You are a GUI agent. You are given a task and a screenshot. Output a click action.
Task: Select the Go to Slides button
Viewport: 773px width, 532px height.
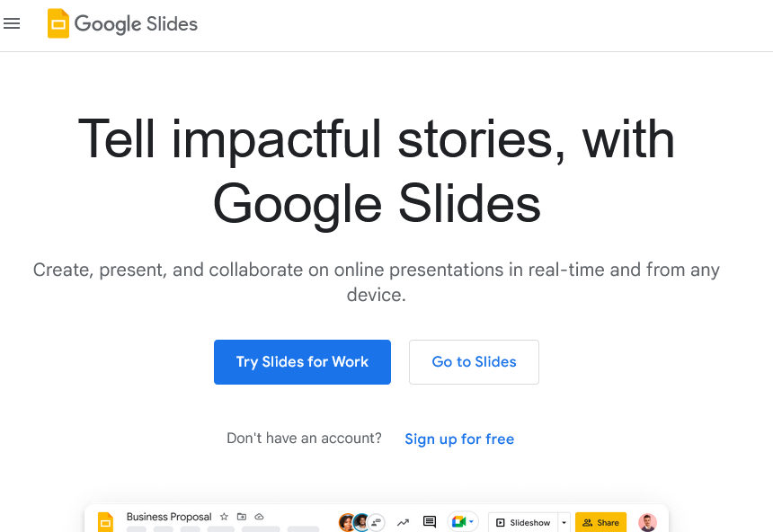click(x=474, y=361)
